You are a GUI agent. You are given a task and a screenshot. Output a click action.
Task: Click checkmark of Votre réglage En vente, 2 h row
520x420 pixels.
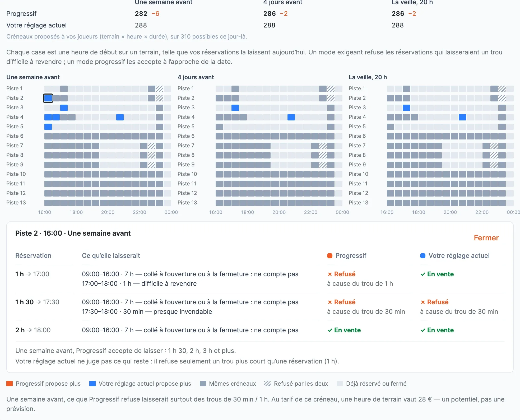423,330
